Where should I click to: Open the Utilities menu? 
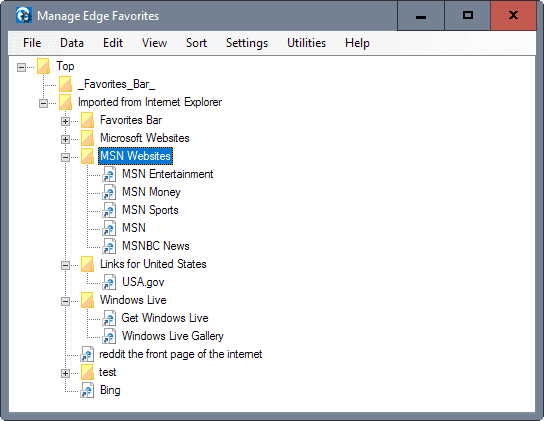306,43
